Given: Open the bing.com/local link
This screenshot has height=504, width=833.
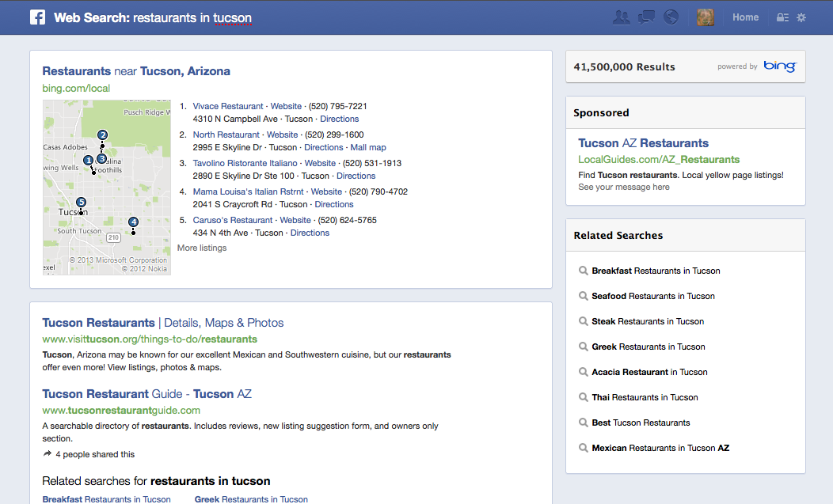Looking at the screenshot, I should coord(76,88).
